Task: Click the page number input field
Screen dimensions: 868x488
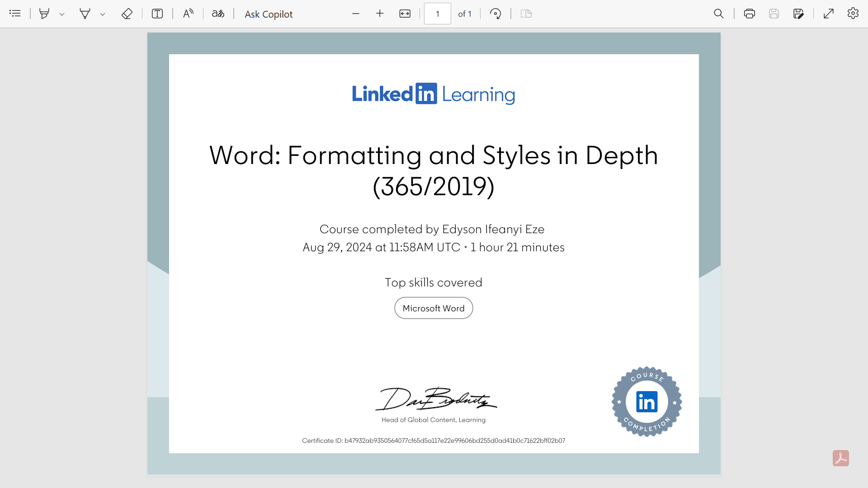Action: coord(438,14)
